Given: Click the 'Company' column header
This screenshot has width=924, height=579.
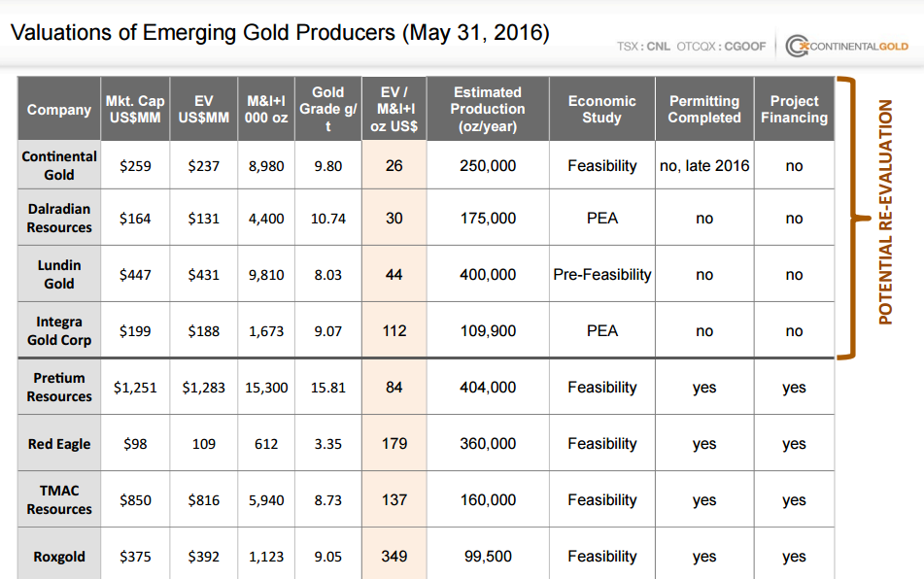Looking at the screenshot, I should point(59,110).
